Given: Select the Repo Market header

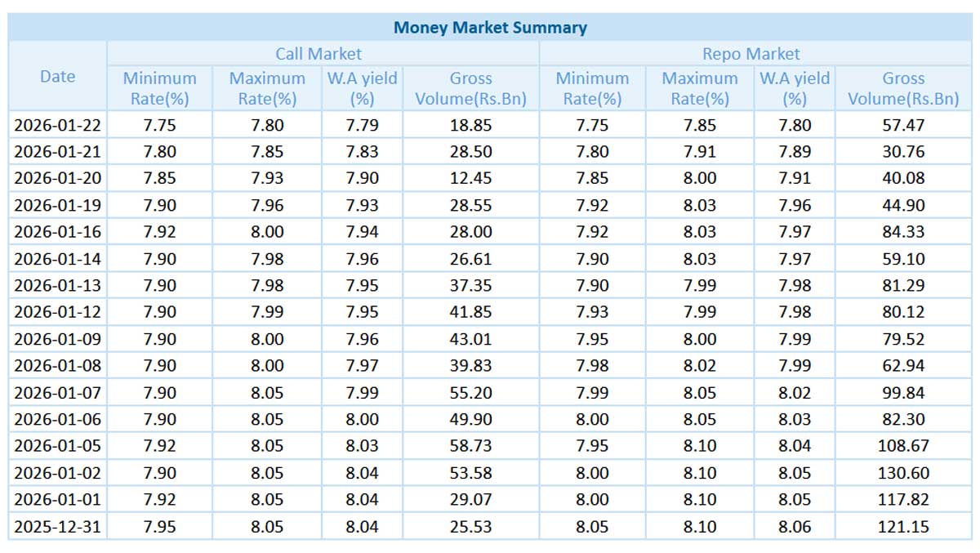Looking at the screenshot, I should pyautogui.click(x=751, y=55).
